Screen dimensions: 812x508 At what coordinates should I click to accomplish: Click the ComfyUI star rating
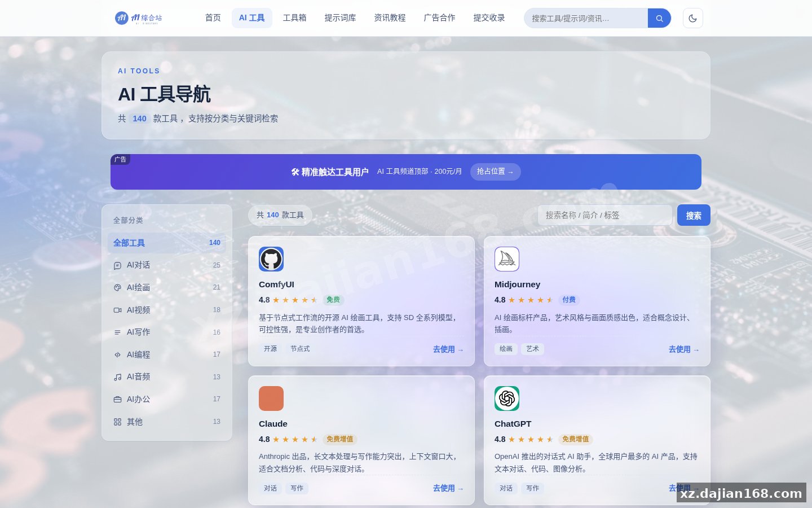click(295, 300)
